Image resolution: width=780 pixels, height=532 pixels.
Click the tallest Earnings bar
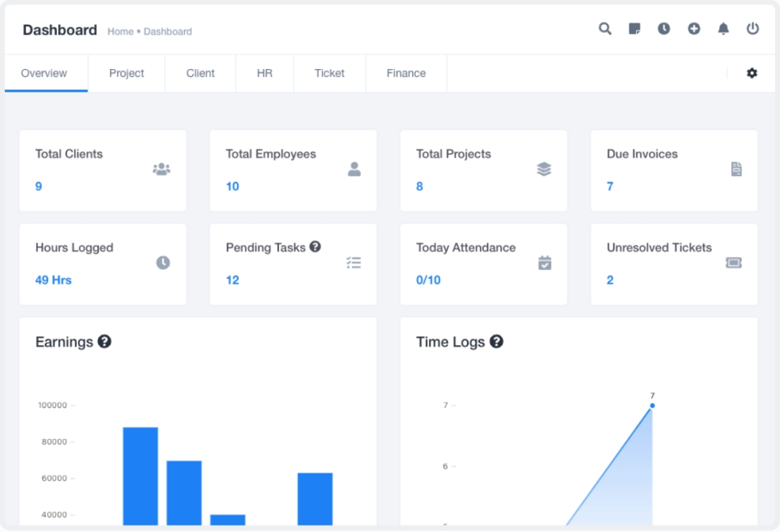click(x=140, y=476)
